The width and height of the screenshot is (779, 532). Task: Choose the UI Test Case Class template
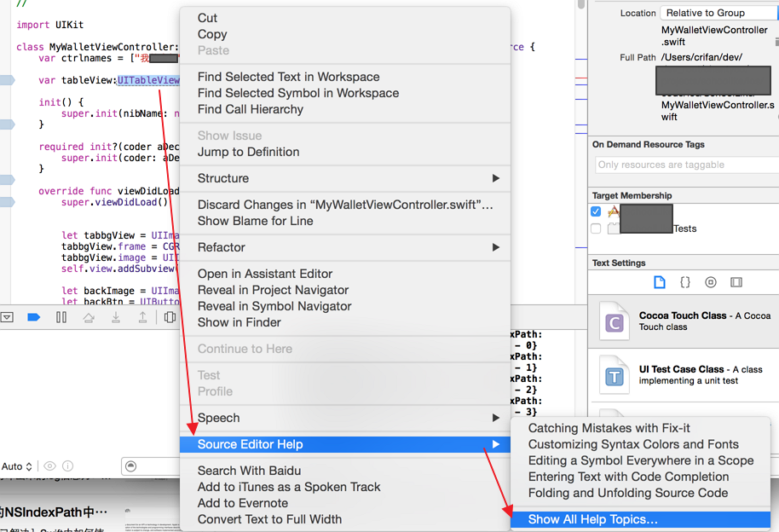684,375
